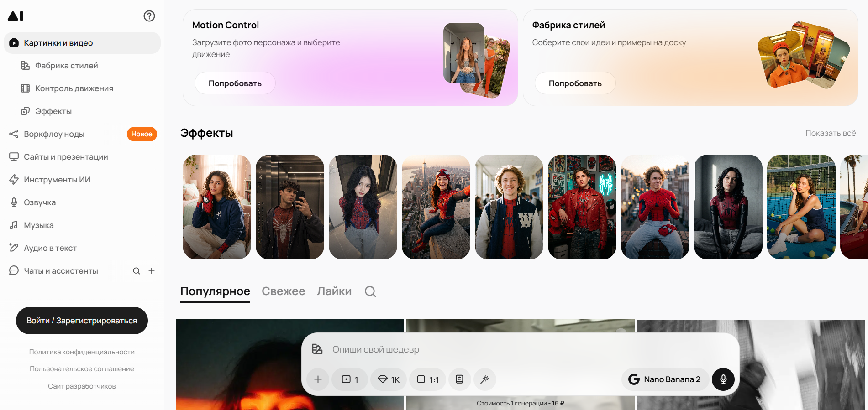Click the search icon next to Лайки tab
Image resolution: width=868 pixels, height=410 pixels.
tap(370, 291)
